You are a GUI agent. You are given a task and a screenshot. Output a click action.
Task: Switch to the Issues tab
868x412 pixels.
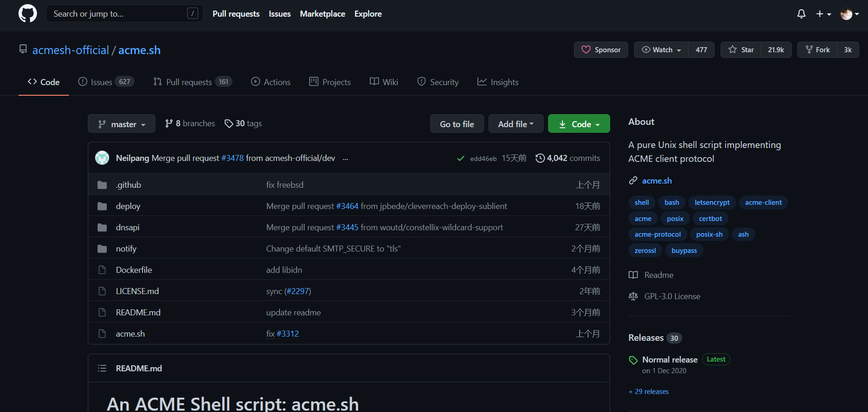click(106, 82)
